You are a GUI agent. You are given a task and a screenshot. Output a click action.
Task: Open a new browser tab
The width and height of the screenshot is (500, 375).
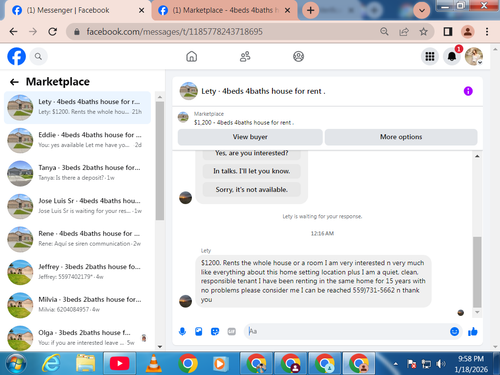[x=310, y=10]
